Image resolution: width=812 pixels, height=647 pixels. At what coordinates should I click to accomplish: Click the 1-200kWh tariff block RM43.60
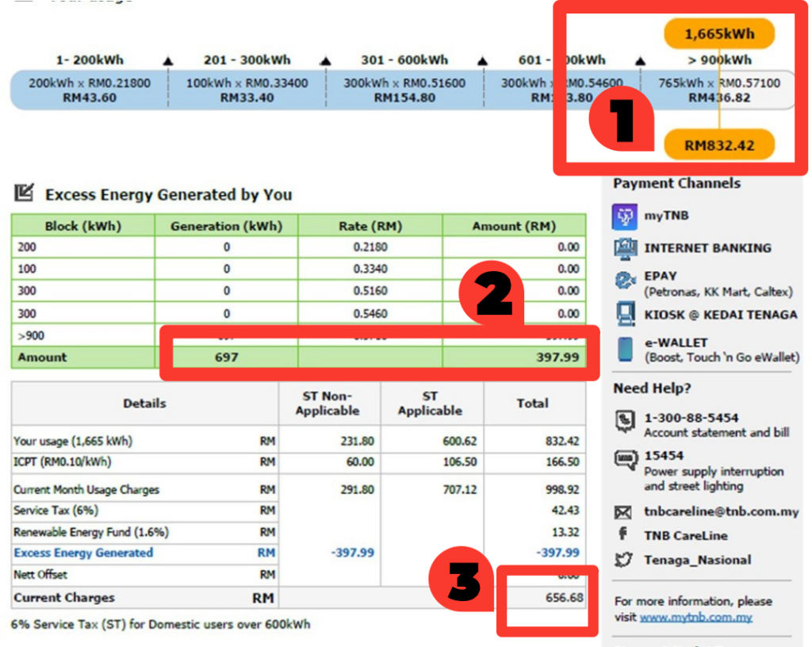coord(90,90)
